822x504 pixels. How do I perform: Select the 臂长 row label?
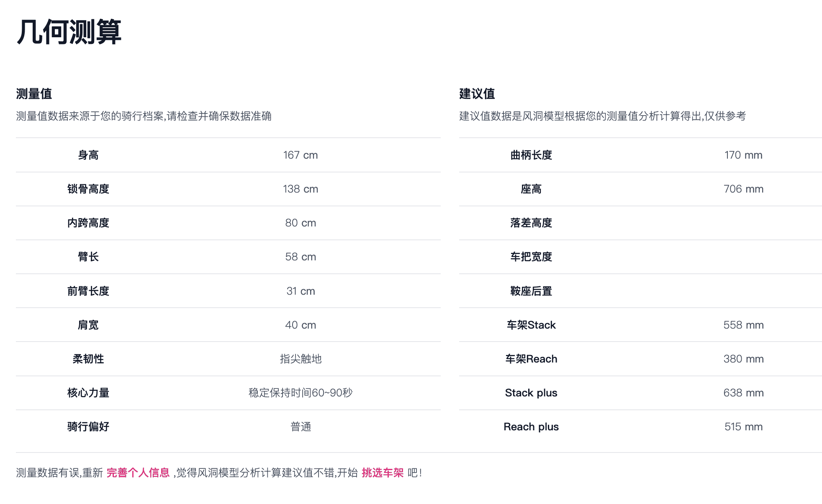pos(88,257)
